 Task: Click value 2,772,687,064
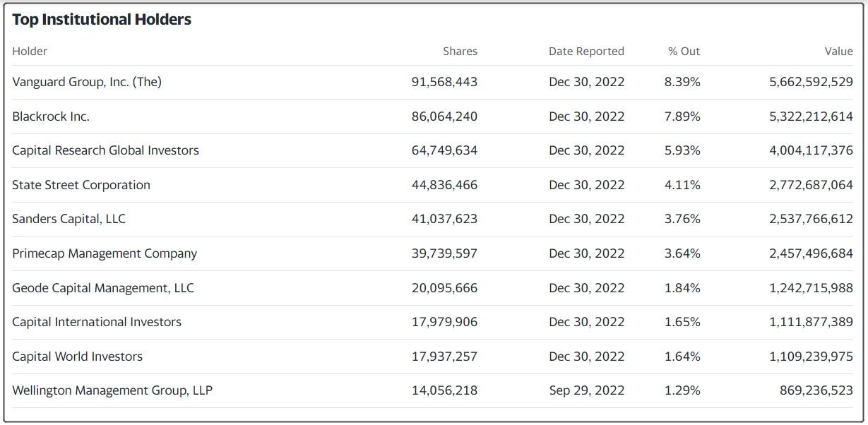811,185
